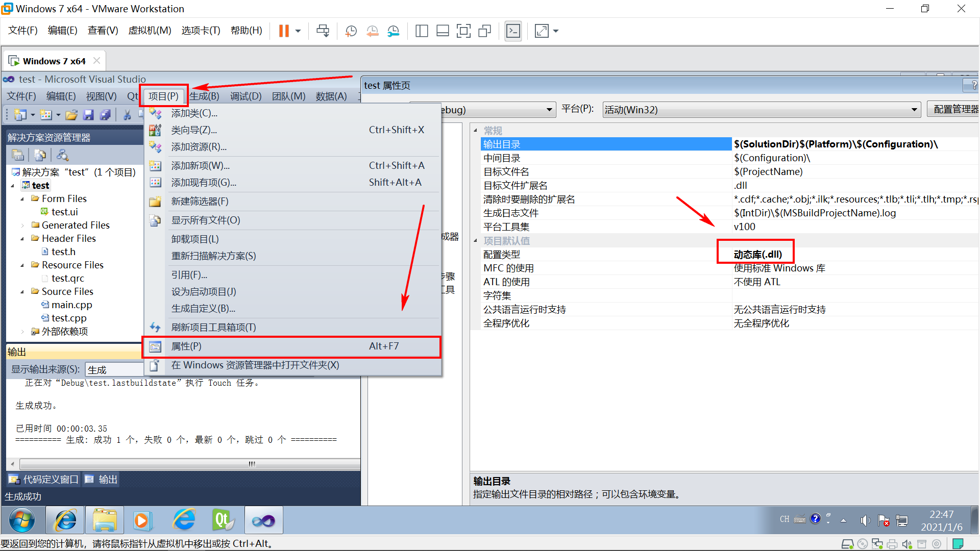Click the VMware enter full screen icon
The width and height of the screenshot is (980, 551).
coord(463,31)
